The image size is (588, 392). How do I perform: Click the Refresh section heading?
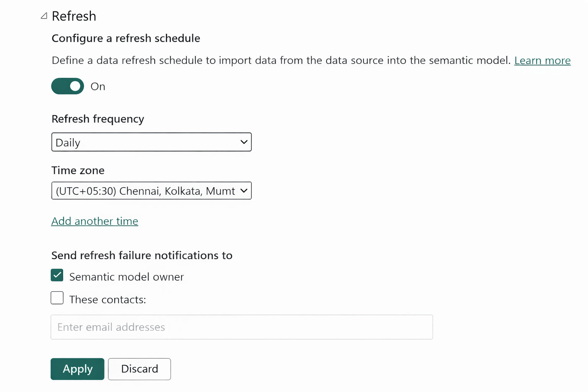(74, 16)
